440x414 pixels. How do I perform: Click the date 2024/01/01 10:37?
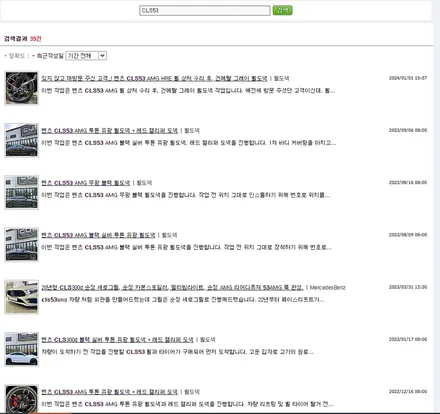click(x=408, y=78)
